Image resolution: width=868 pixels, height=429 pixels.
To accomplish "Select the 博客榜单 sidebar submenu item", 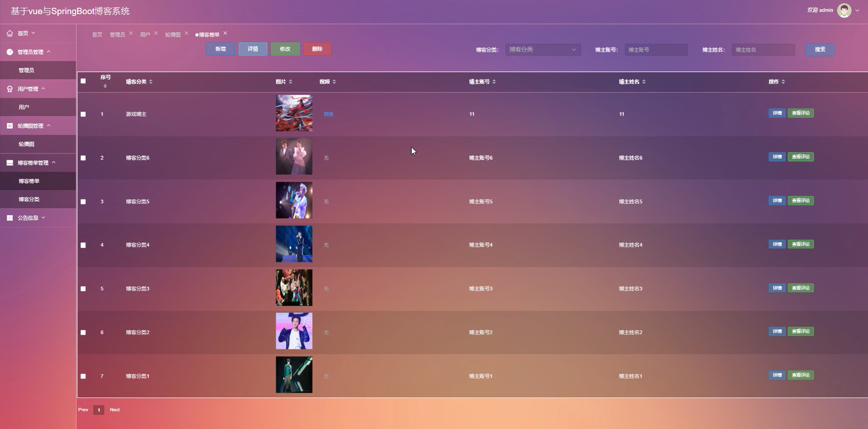I will tap(38, 181).
